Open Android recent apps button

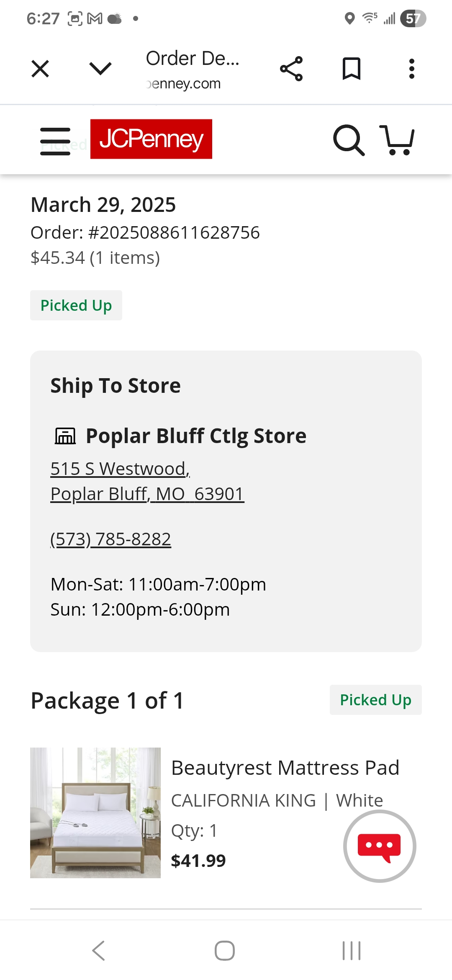pos(352,950)
